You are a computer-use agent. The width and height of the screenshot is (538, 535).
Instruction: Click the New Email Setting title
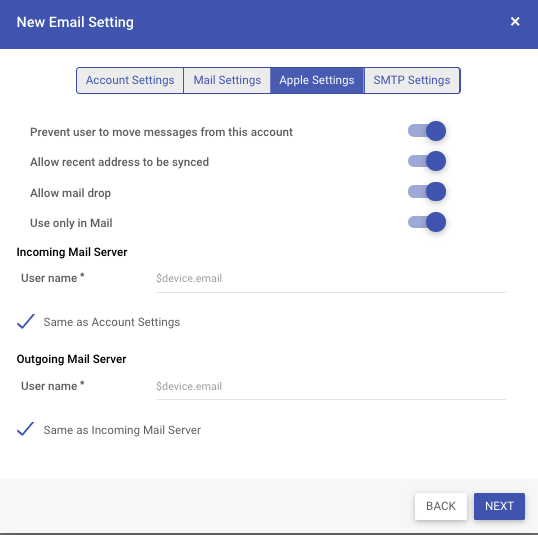(x=75, y=22)
